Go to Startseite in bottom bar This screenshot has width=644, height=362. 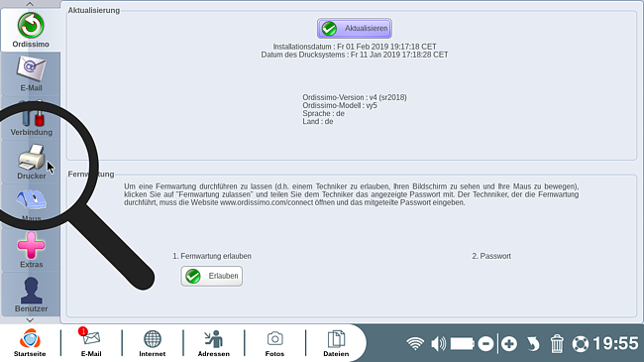coord(30,343)
